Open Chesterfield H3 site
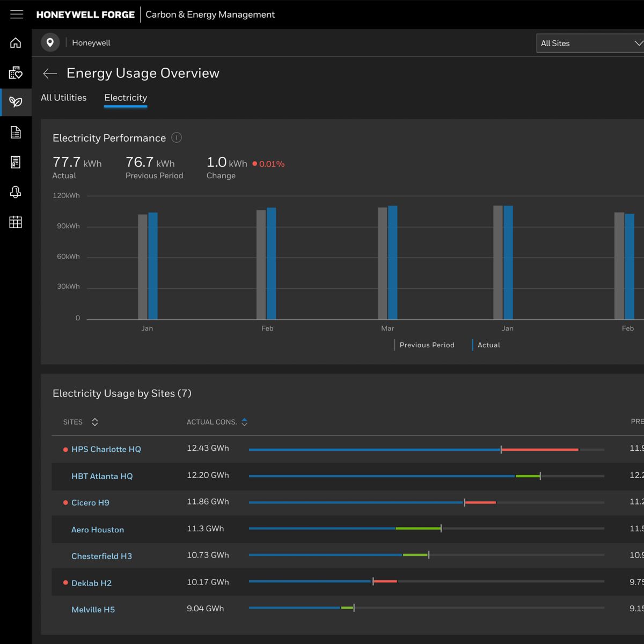The width and height of the screenshot is (644, 644). pos(101,556)
